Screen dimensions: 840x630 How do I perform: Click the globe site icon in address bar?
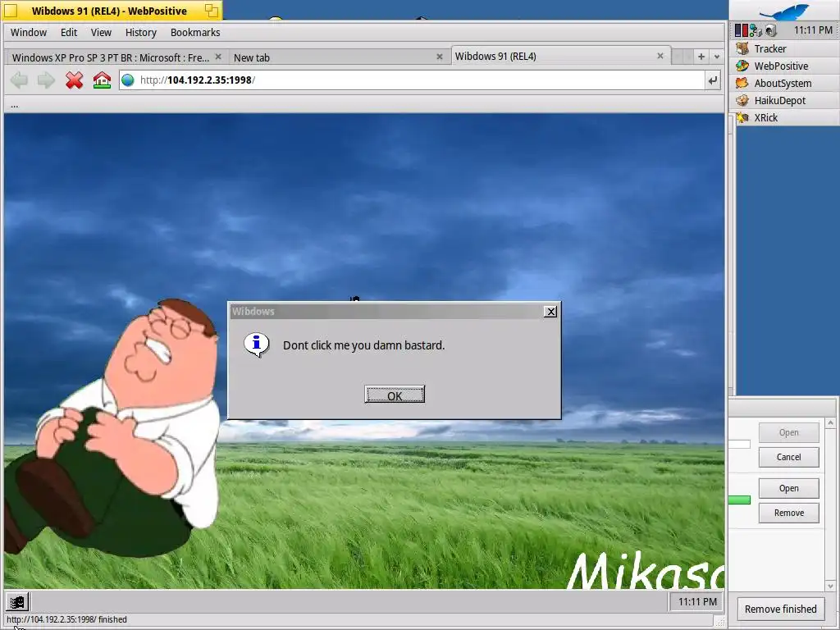coord(127,80)
